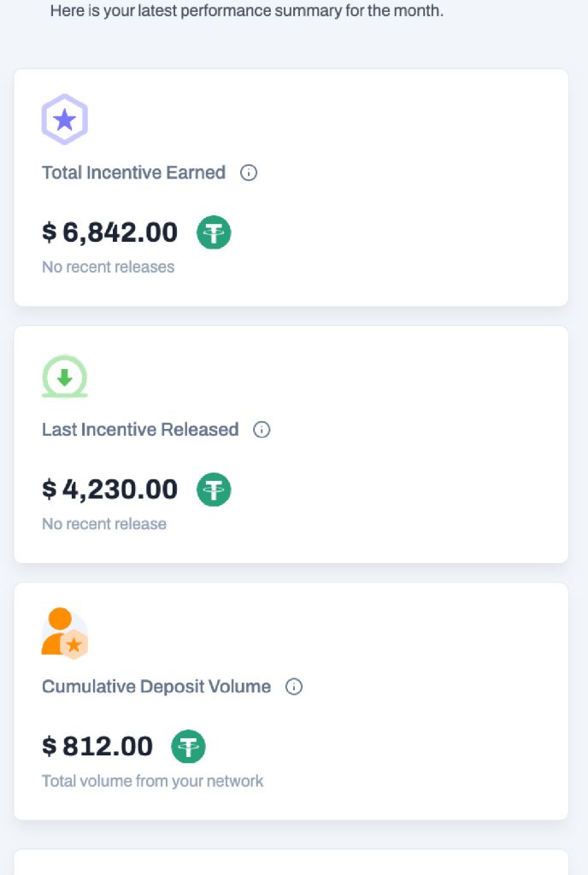This screenshot has height=875, width=588.
Task: Click the Tether coin beside $4,230.00
Action: [214, 490]
